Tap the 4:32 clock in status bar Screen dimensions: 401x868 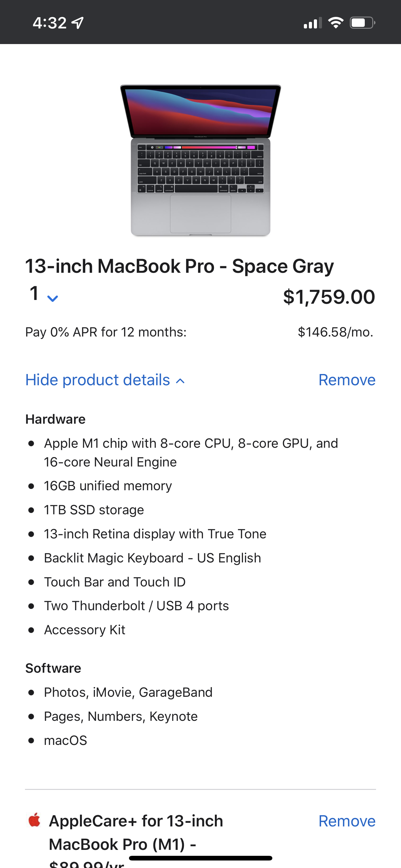click(x=49, y=23)
